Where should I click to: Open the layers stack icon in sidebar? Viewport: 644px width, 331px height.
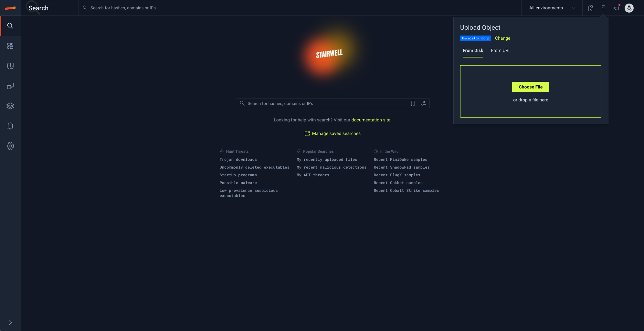pos(10,106)
